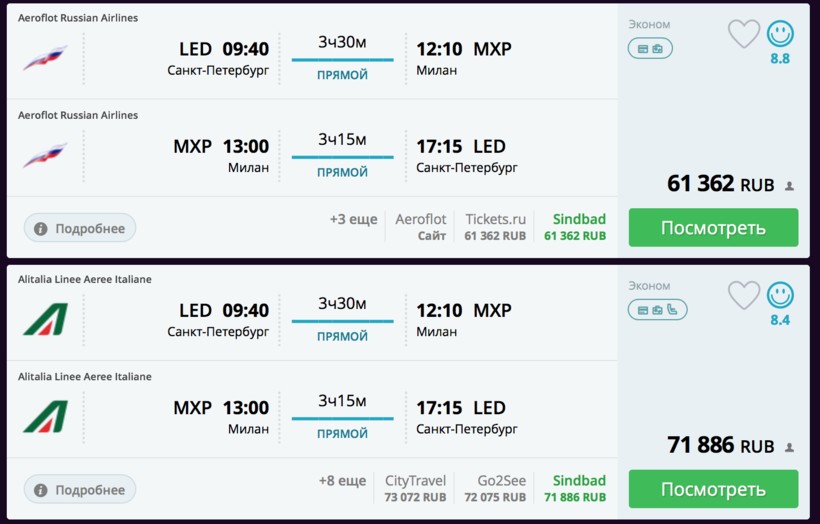Viewport: 820px width, 524px height.
Task: Click the Alitalia logo on the MXP–LED return flight
Action: point(45,415)
